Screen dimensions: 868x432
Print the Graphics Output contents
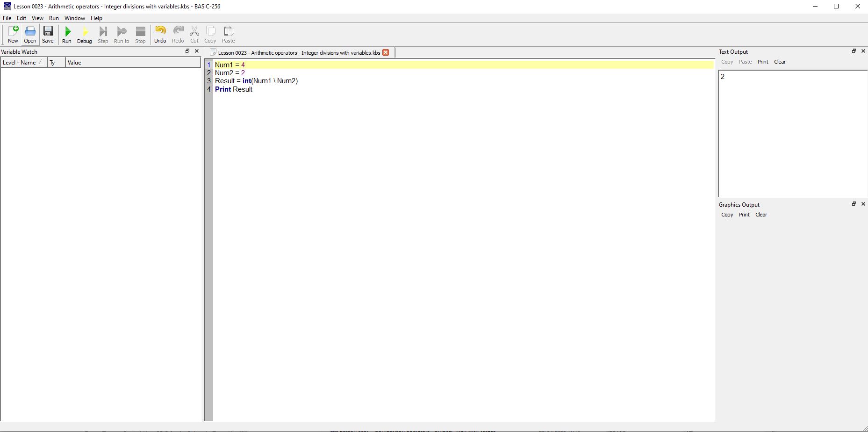pyautogui.click(x=744, y=215)
